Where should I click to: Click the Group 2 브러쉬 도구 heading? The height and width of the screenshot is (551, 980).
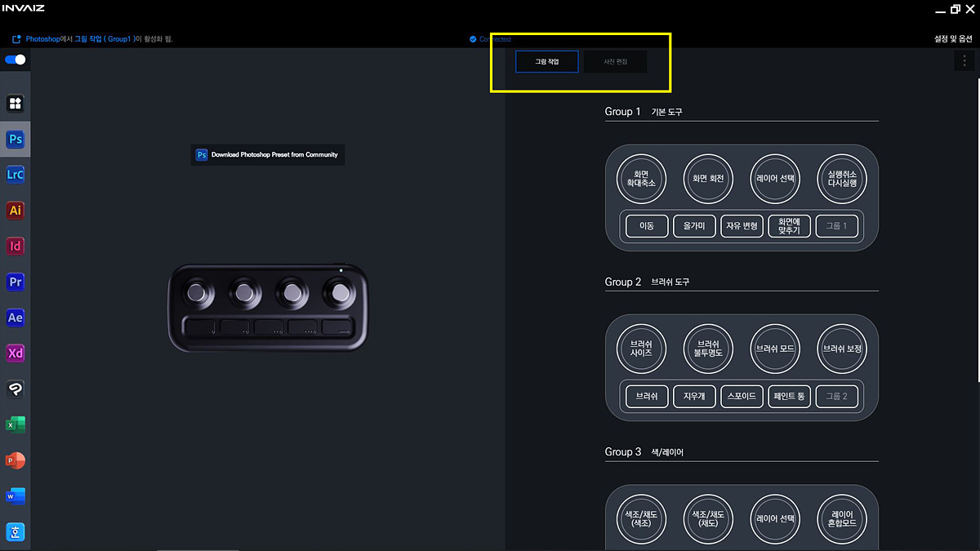(x=647, y=282)
